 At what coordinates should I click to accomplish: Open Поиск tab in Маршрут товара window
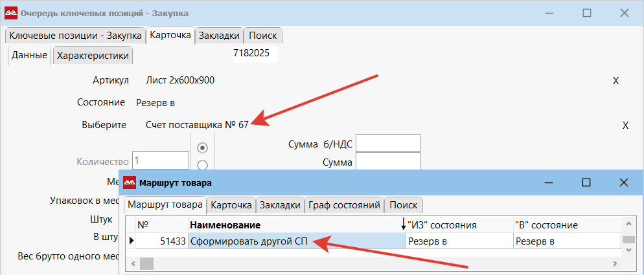(404, 205)
